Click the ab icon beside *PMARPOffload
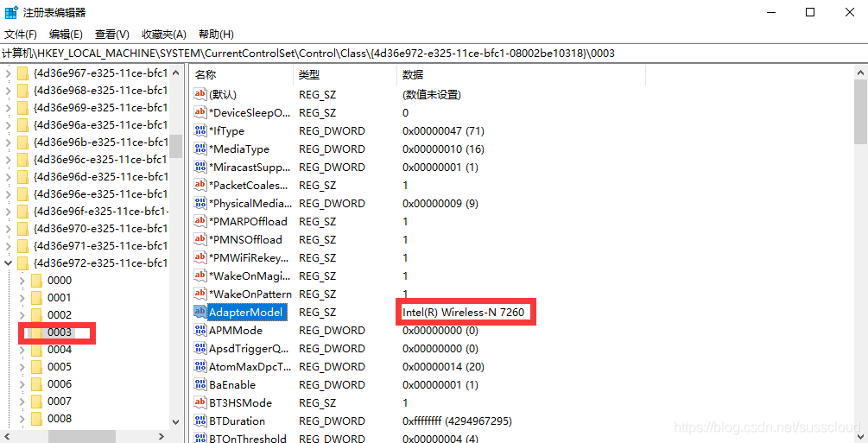This screenshot has width=868, height=443. click(200, 221)
